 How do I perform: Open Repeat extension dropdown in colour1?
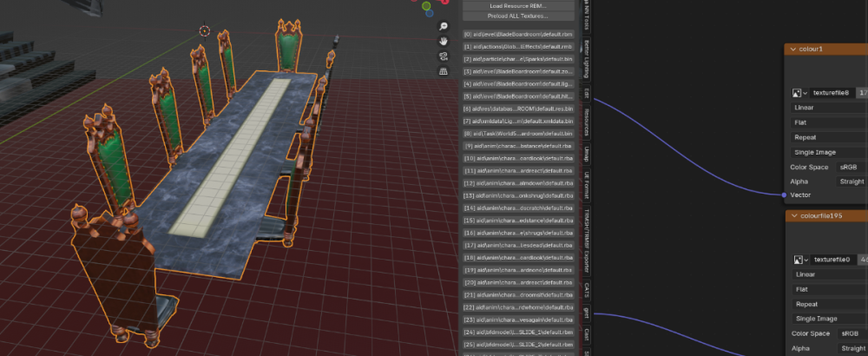tap(829, 137)
